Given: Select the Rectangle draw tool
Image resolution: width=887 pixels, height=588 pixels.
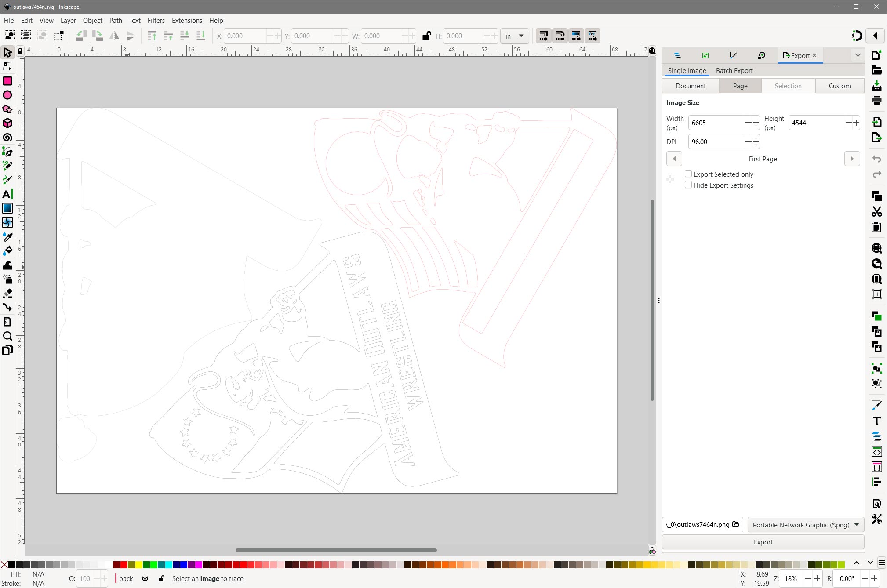Looking at the screenshot, I should point(8,81).
